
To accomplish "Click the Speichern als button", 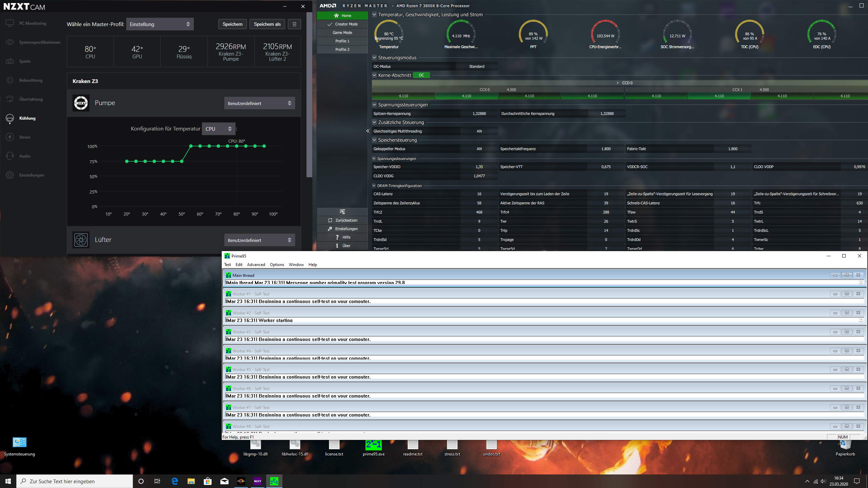I will pos(267,24).
